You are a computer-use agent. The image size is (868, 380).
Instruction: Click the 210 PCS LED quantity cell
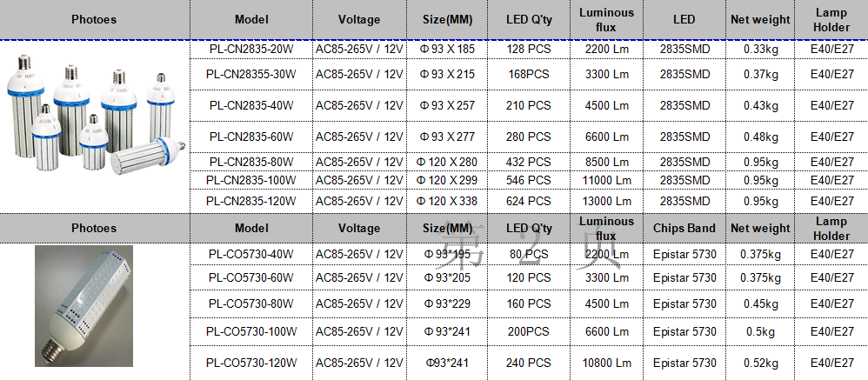(529, 105)
